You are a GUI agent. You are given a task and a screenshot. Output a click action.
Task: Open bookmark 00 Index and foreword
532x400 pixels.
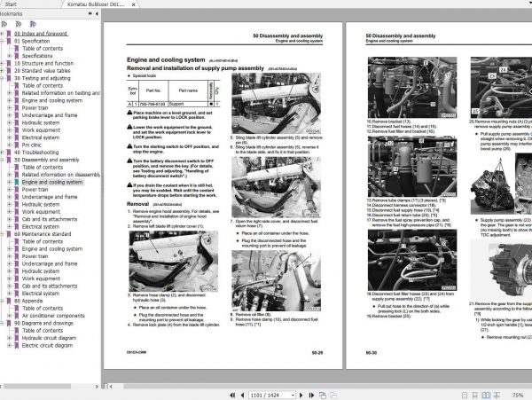41,34
